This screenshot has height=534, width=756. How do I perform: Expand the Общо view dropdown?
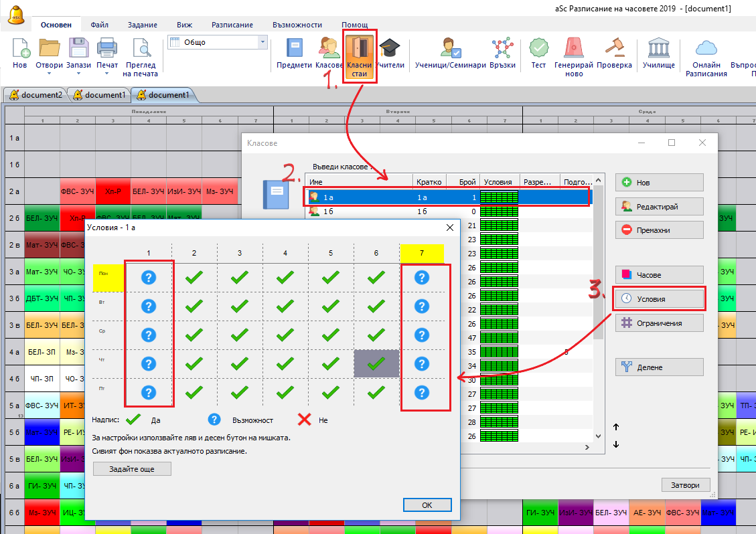click(x=262, y=42)
